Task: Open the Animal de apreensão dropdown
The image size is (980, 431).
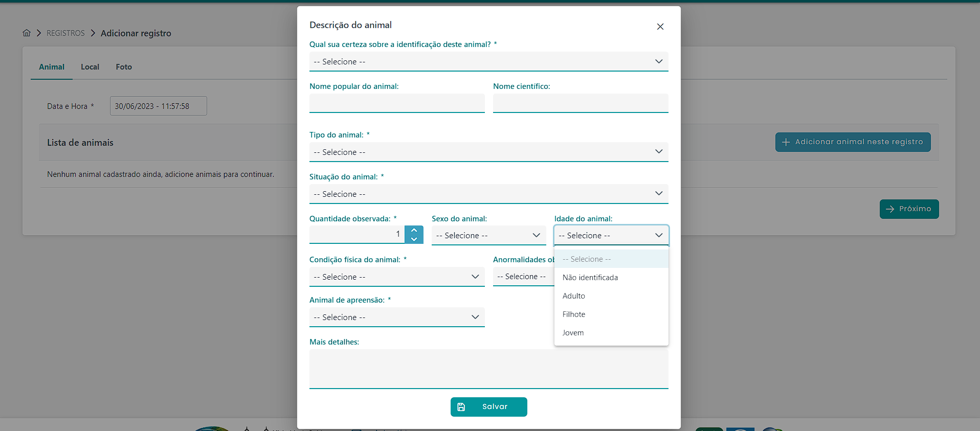Action: pos(397,317)
